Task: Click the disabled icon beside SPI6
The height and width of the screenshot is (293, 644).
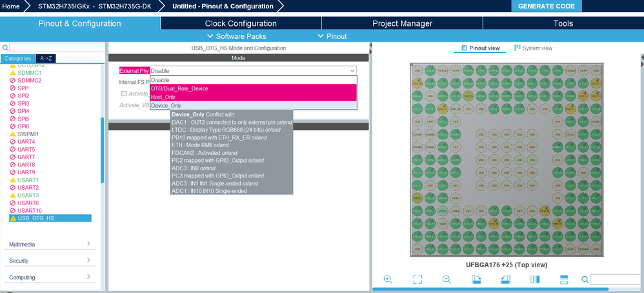Action: point(13,126)
